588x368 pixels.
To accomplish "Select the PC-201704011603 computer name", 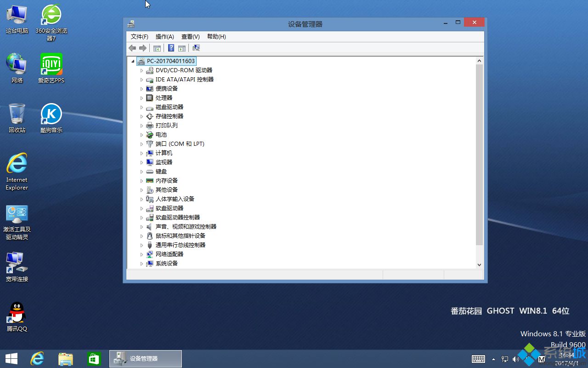I will click(171, 61).
